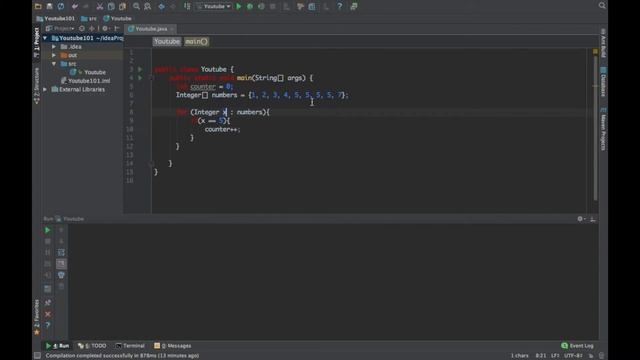Close the Youtube.java editor tab
The image size is (640, 360).
[172, 29]
